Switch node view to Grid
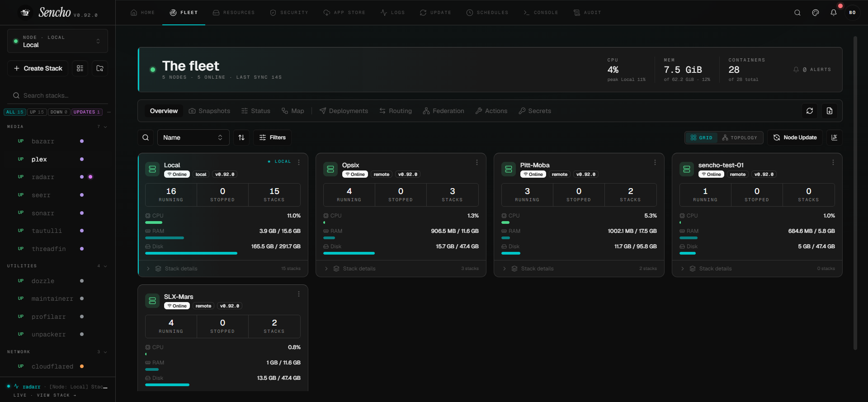The height and width of the screenshot is (402, 868). [701, 137]
